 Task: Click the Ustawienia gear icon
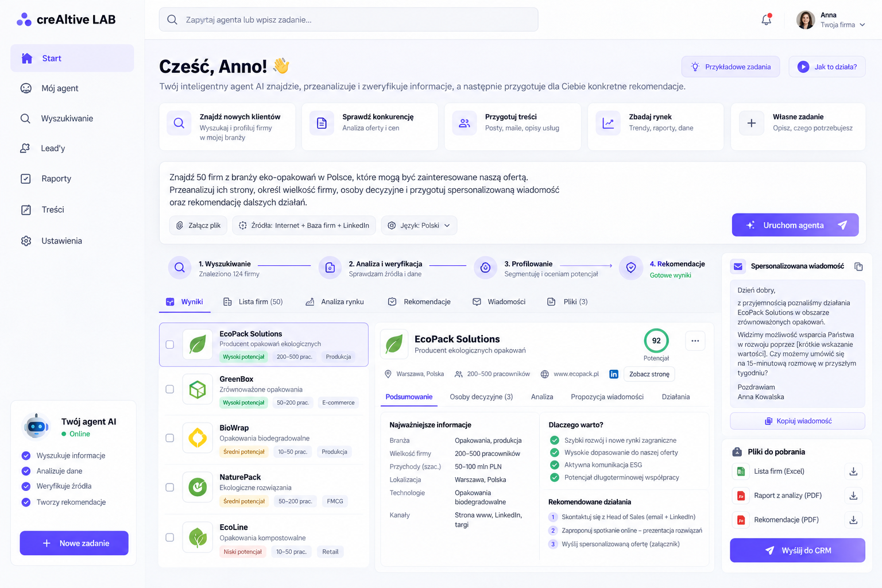pyautogui.click(x=26, y=241)
